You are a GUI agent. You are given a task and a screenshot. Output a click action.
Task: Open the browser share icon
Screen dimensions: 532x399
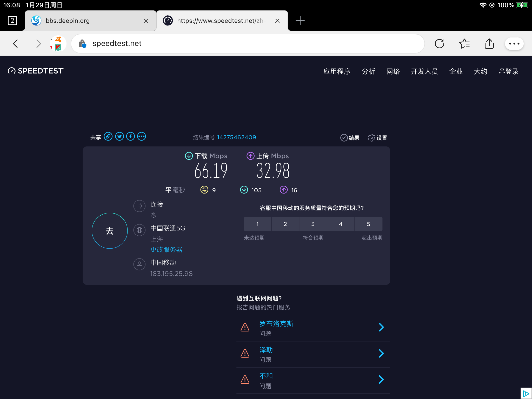(x=489, y=43)
